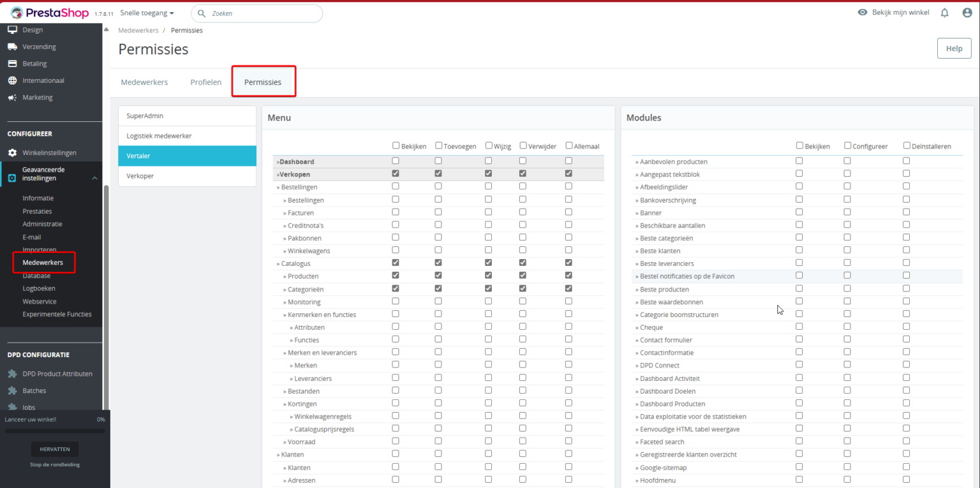Open the Design section monitor icon
This screenshot has width=980, height=488.
11,29
